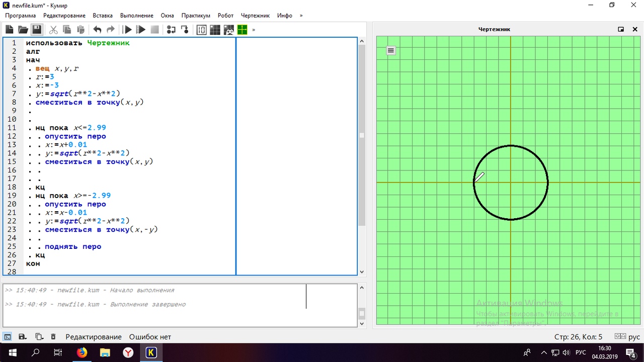This screenshot has width=644, height=362.
Task: Clear console output with trash icon
Action: pyautogui.click(x=53, y=336)
